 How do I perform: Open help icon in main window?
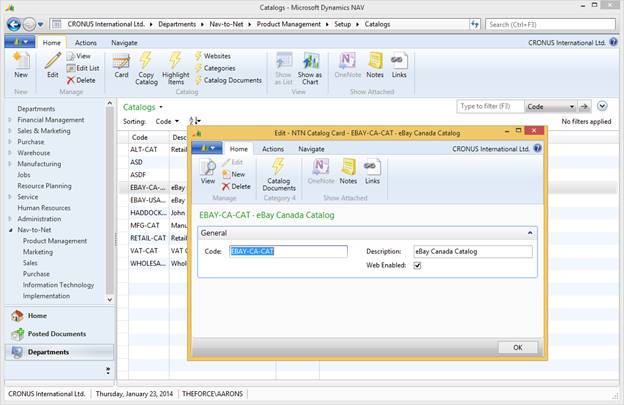(614, 42)
